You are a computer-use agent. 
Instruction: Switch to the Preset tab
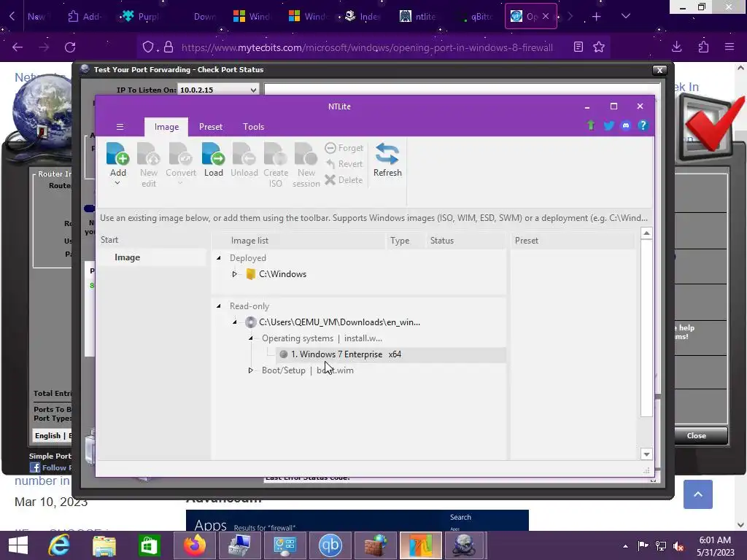(211, 127)
